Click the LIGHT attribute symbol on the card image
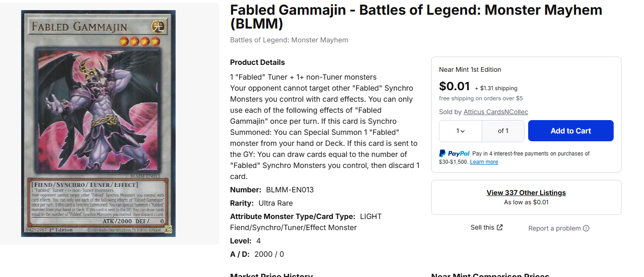644x277 pixels. [158, 26]
